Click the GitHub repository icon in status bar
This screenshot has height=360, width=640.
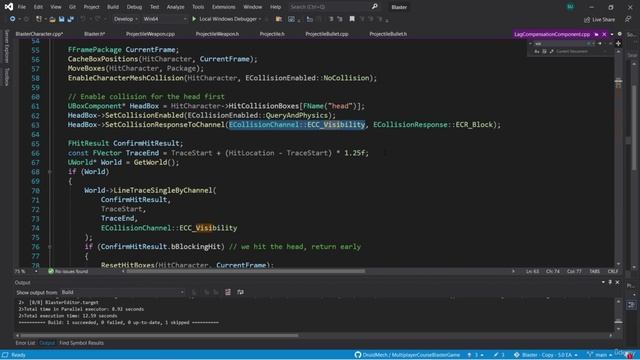pos(358,355)
